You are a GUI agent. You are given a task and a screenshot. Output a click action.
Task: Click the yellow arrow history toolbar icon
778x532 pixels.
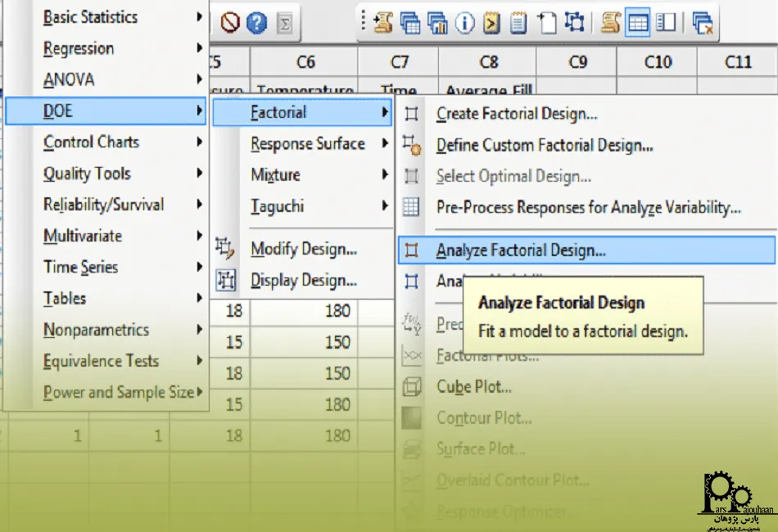(x=491, y=23)
